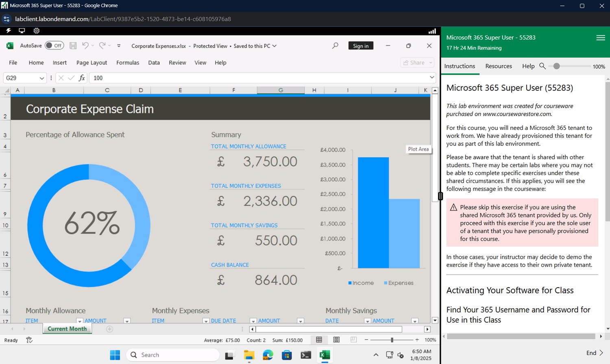Image resolution: width=610 pixels, height=364 pixels.
Task: Switch to Page Layout view icon
Action: (x=336, y=340)
